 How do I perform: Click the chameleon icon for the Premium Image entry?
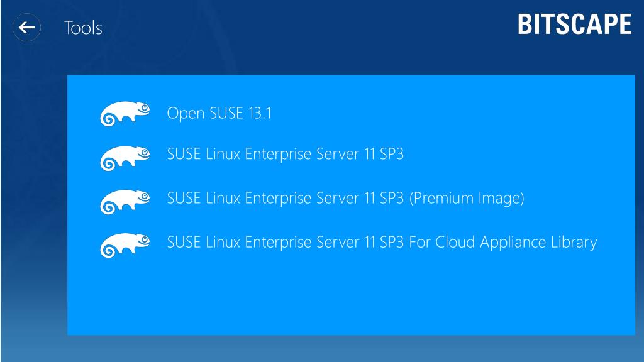pos(125,202)
